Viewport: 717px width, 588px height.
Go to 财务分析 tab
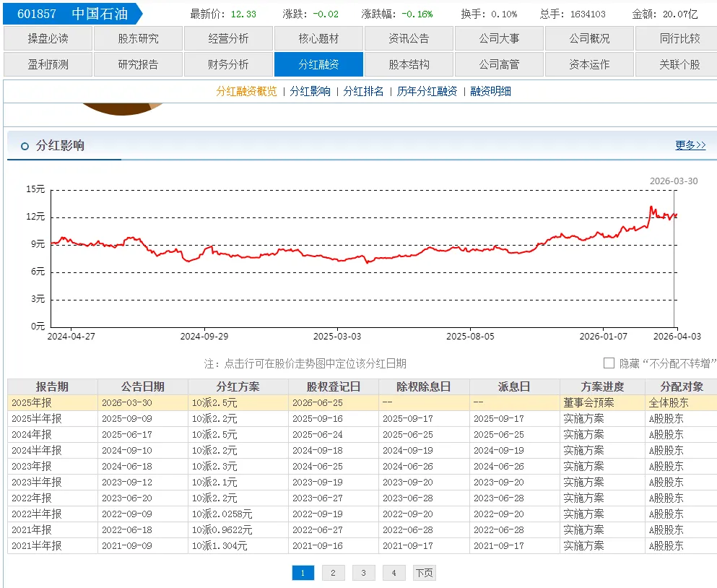click(228, 64)
